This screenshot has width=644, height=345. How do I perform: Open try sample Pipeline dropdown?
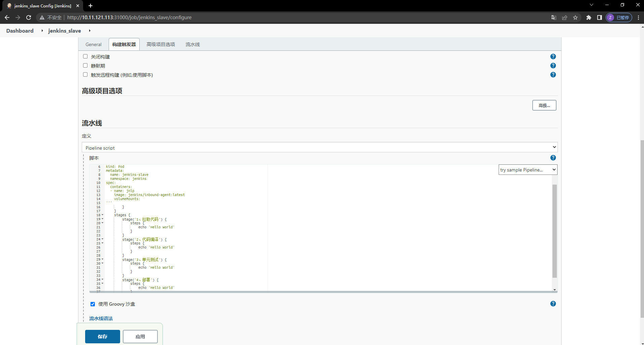[x=528, y=170]
